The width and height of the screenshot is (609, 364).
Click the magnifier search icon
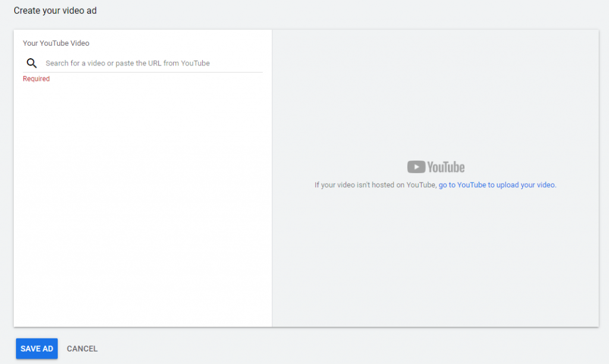(32, 63)
